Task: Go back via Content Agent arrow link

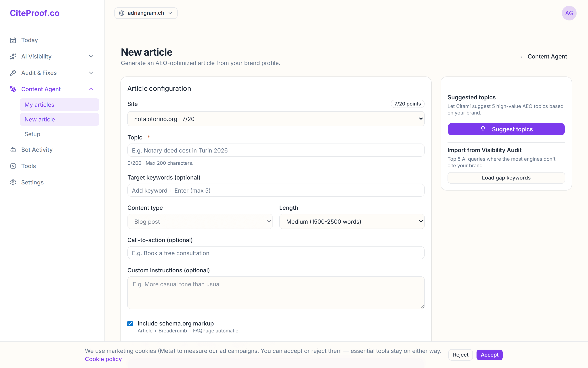Action: point(543,56)
